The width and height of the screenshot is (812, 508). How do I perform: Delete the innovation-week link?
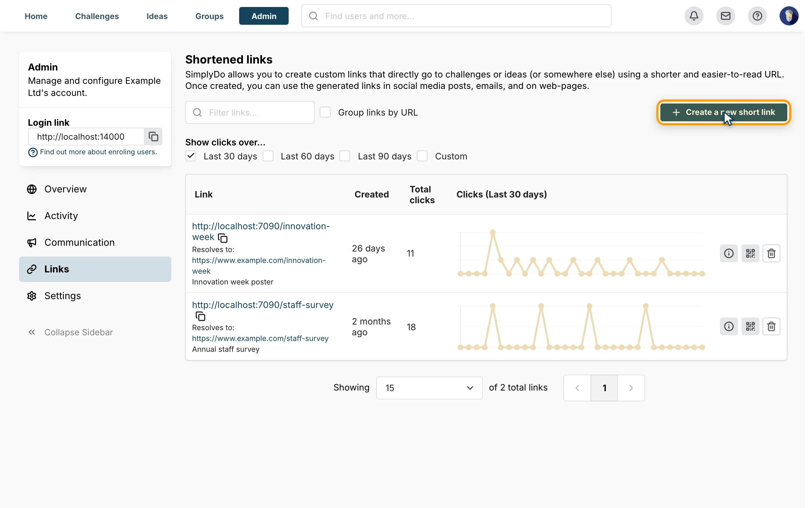point(771,253)
